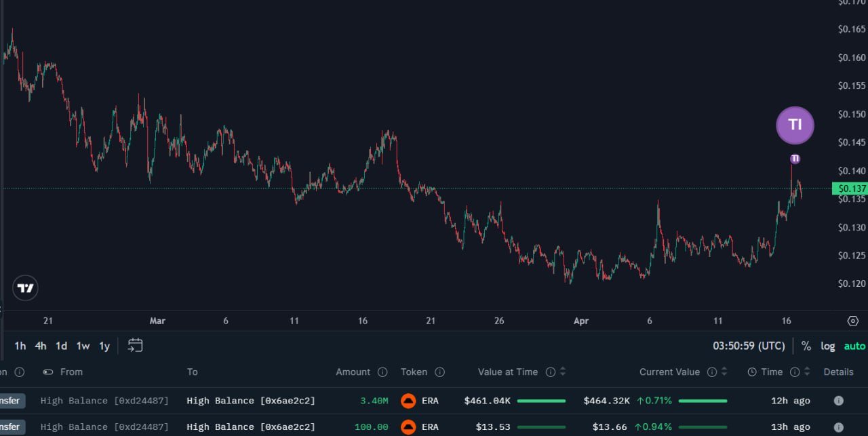Open details info icon for 13h ago transfer
868x436 pixels.
(838, 427)
